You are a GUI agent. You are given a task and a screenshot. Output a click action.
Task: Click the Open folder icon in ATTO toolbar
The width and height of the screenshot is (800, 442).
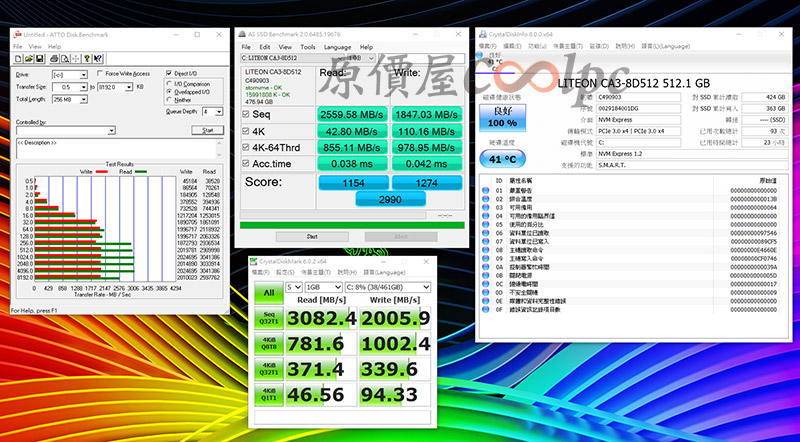29,59
